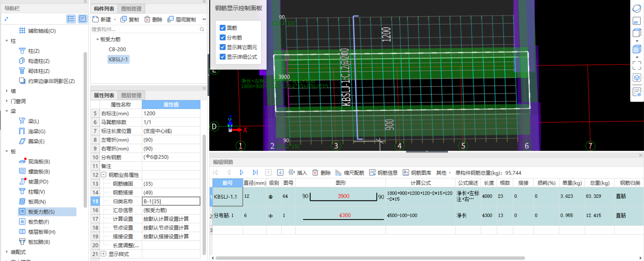Click 插入 in rebar editor

pyautogui.click(x=298, y=173)
